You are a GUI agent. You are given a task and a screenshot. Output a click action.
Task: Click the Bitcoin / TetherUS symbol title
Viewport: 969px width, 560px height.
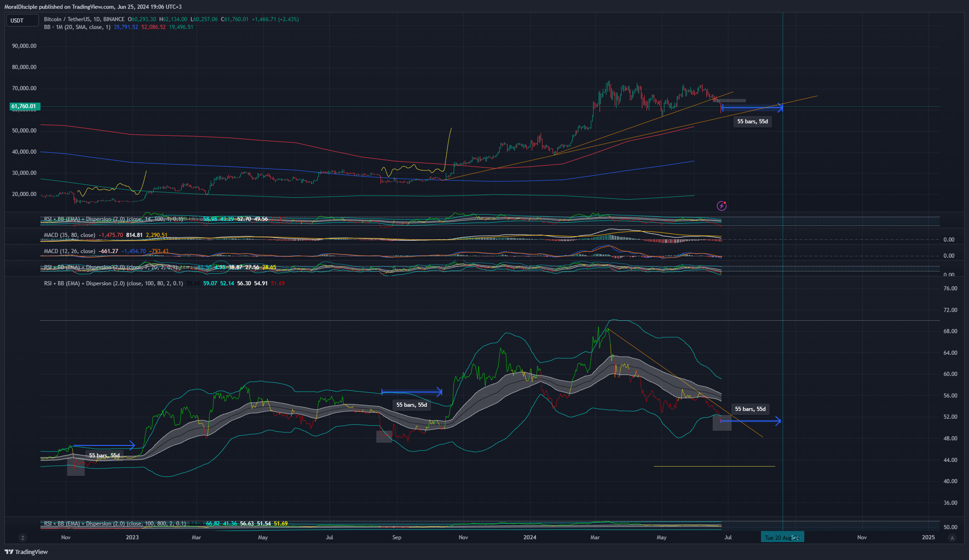(84, 19)
